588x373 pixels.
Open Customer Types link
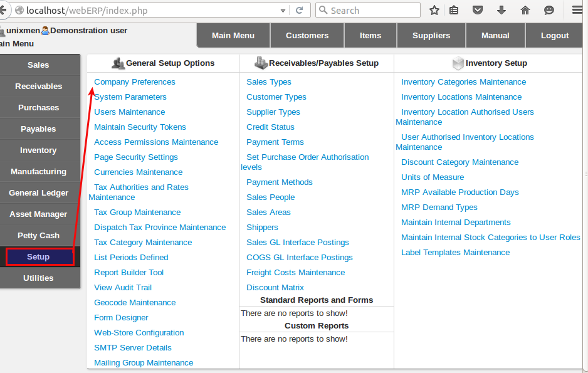[276, 97]
